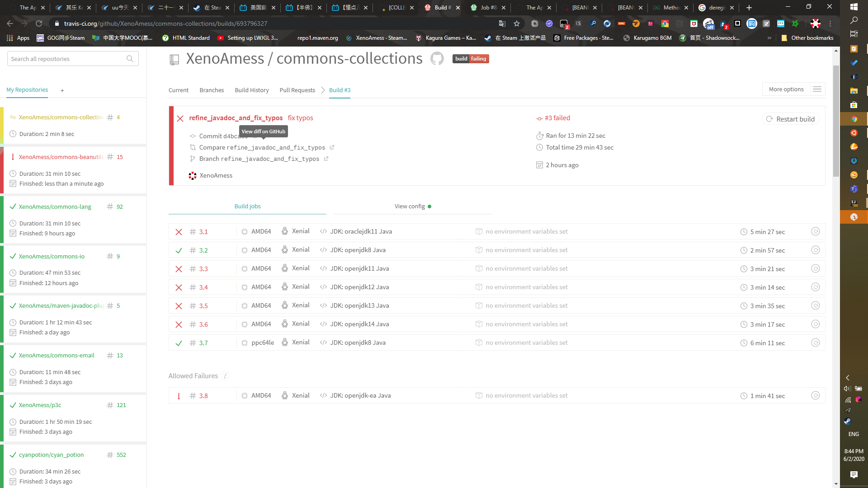Reload the page with the browser refresh icon
This screenshot has width=868, height=488.
point(39,23)
